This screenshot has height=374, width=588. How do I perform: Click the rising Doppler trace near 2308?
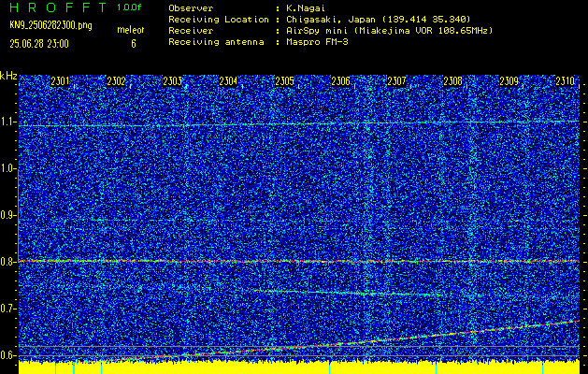coord(452,334)
